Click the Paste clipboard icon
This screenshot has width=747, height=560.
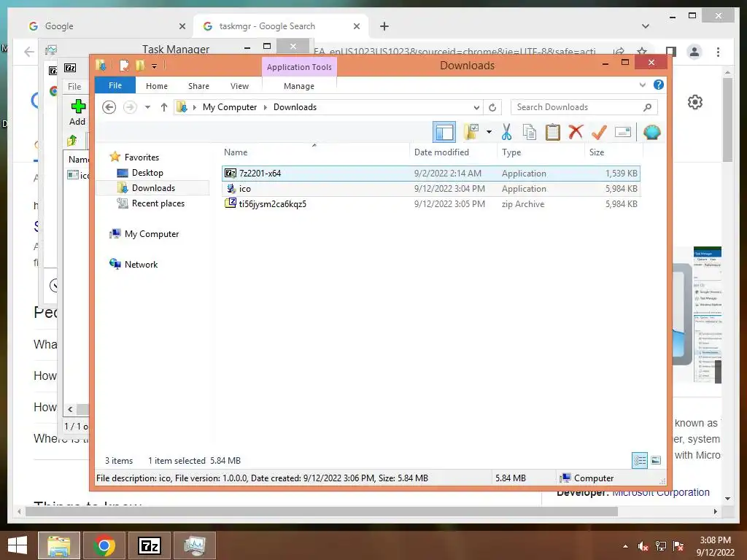coord(553,132)
